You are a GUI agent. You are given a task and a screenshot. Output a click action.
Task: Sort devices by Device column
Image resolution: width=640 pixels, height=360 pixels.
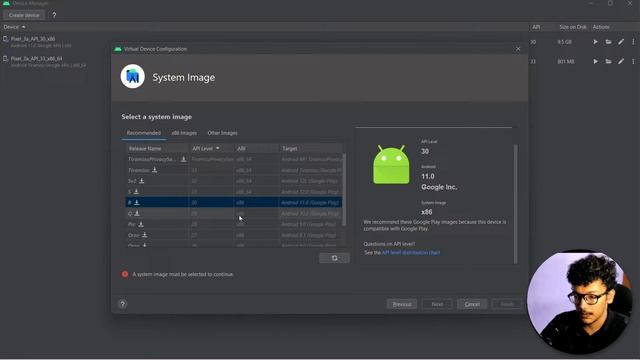14,27
